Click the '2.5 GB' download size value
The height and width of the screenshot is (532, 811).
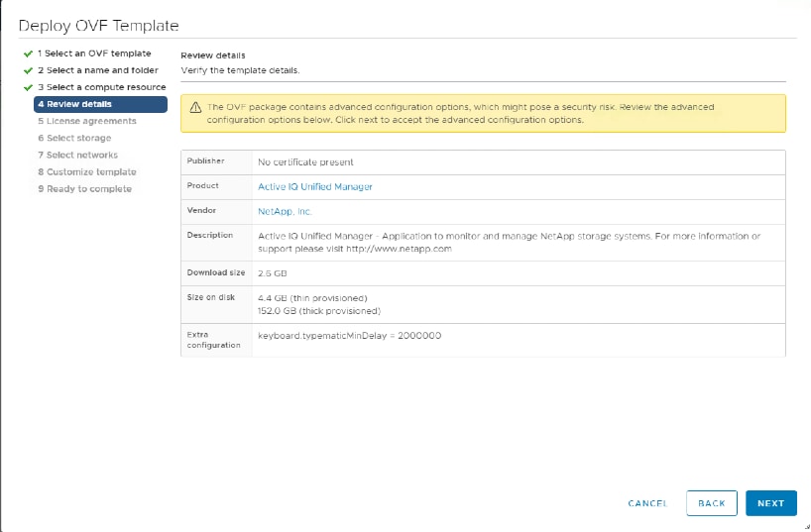click(x=272, y=273)
